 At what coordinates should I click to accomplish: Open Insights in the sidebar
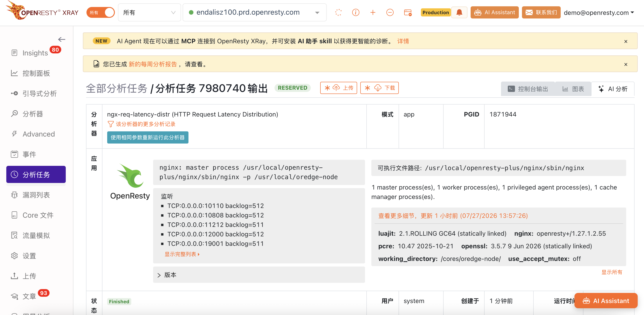click(35, 53)
